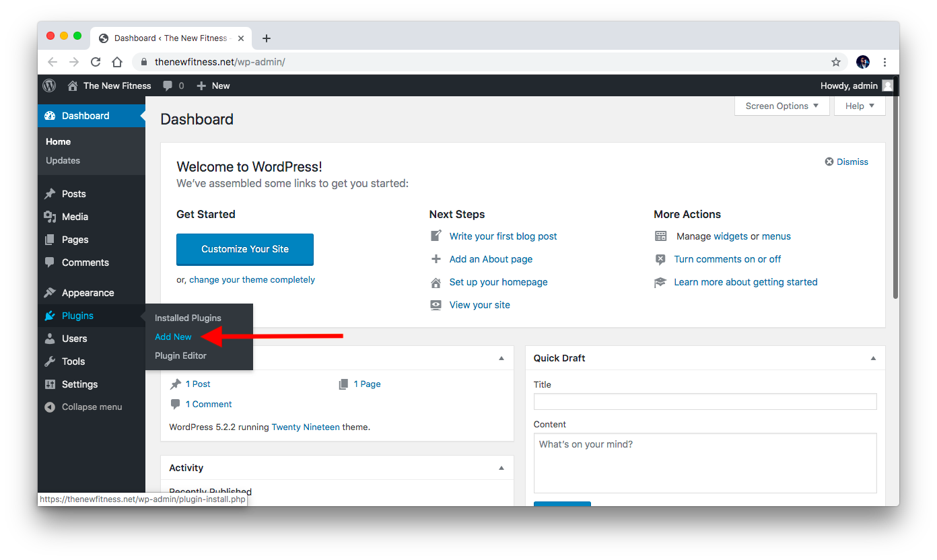Screen dimensions: 937x560
Task: Click the Settings sliders icon in sidebar
Action: coord(50,384)
